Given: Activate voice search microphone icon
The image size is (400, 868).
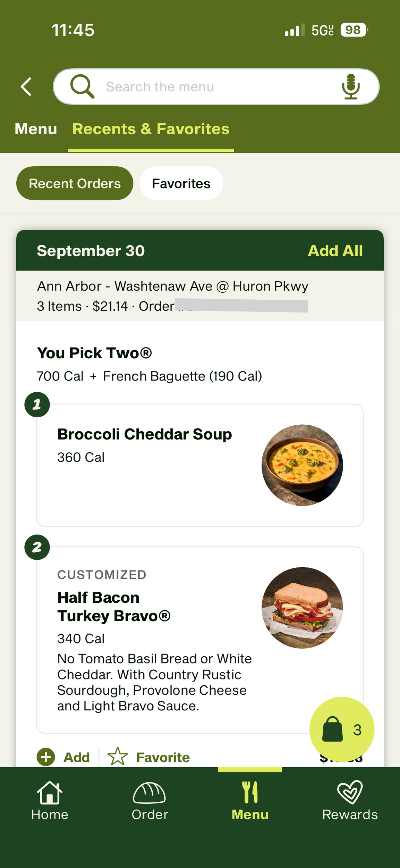Looking at the screenshot, I should [x=351, y=86].
